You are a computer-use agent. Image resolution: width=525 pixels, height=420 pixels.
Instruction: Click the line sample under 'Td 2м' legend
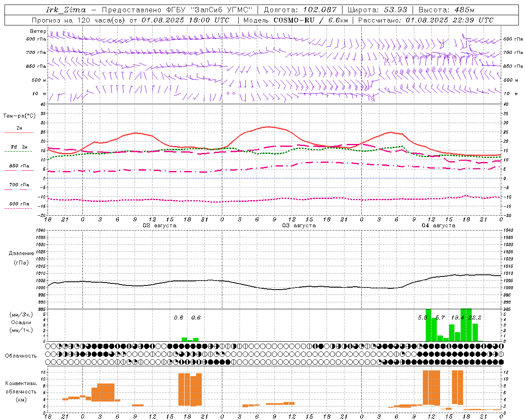18,152
